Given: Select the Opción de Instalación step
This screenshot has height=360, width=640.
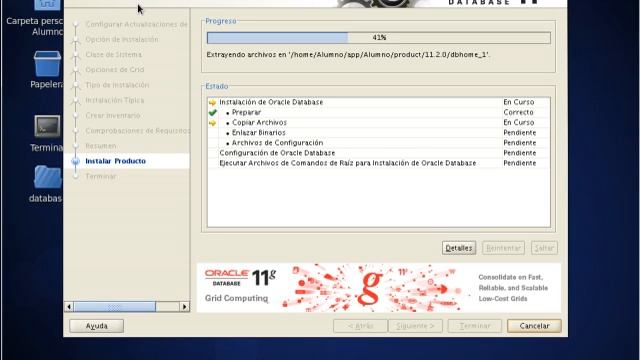Looking at the screenshot, I should click(122, 39).
